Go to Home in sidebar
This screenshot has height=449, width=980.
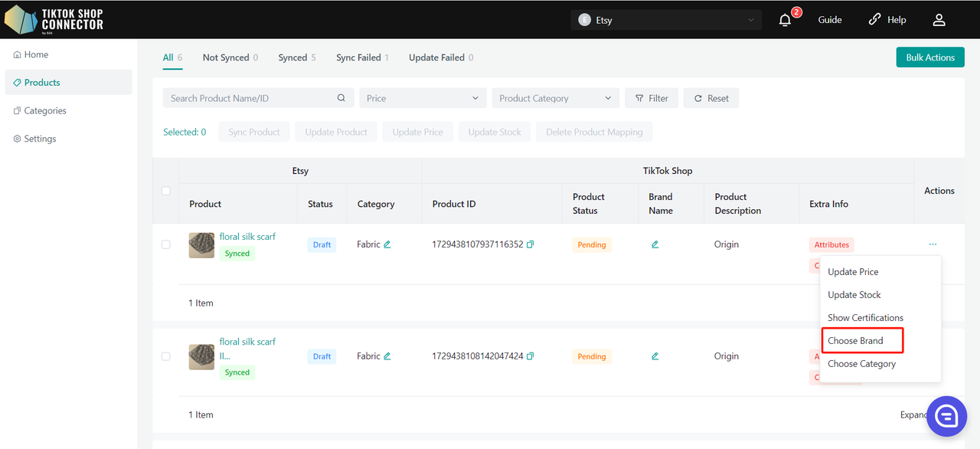tap(31, 54)
